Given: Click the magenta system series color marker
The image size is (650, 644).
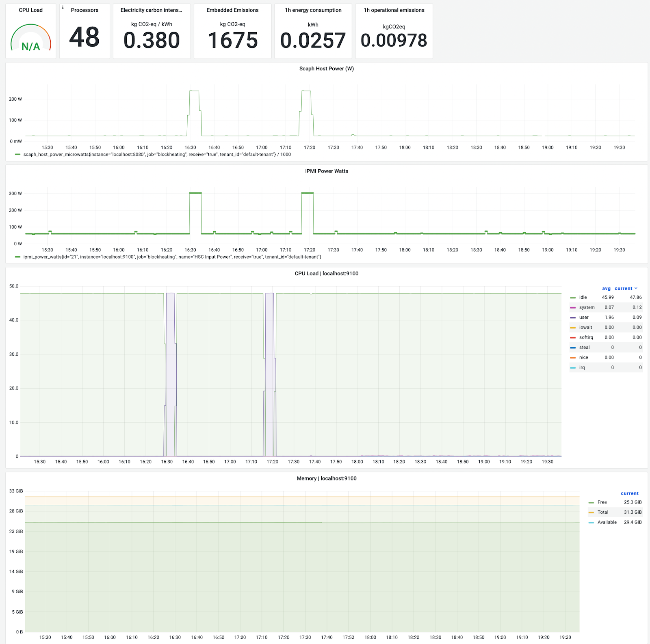Looking at the screenshot, I should click(573, 308).
